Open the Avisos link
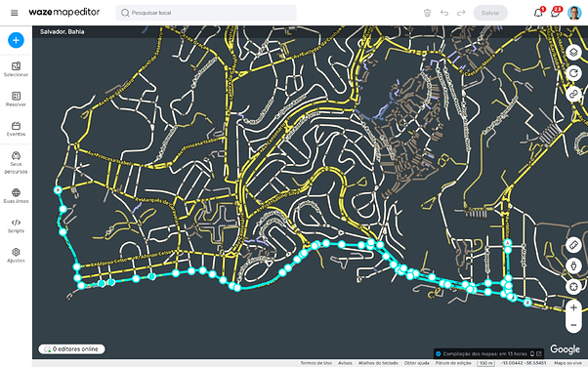 (x=345, y=363)
